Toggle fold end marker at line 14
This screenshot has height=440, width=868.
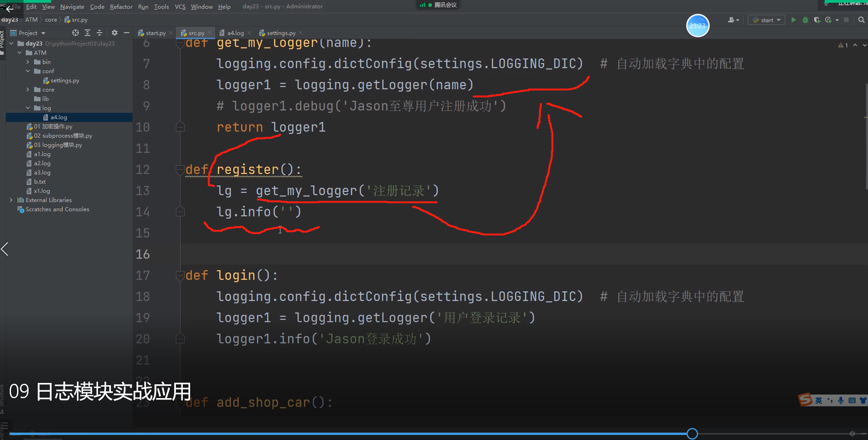pyautogui.click(x=180, y=212)
